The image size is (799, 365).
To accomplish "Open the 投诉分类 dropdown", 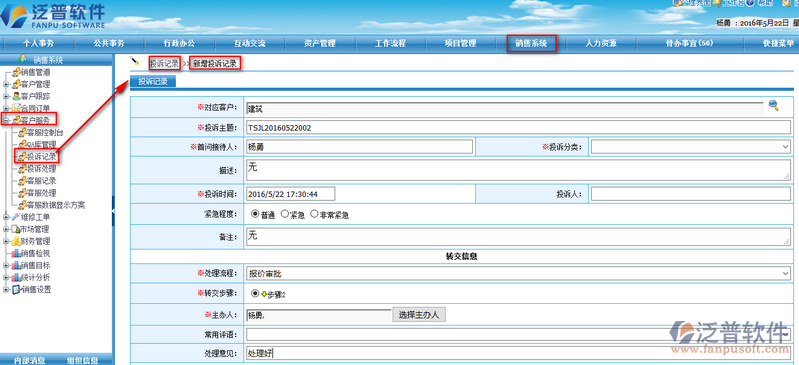I will [691, 147].
